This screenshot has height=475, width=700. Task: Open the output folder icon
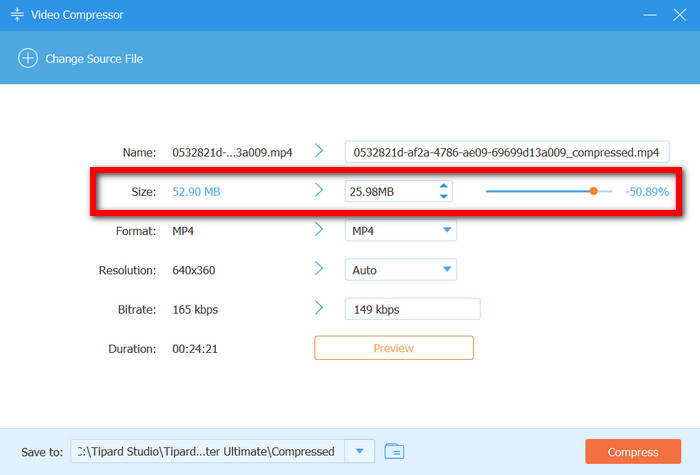point(394,451)
